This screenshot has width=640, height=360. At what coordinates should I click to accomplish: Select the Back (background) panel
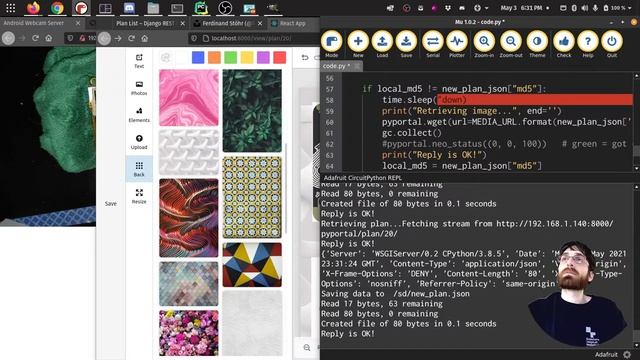coord(139,169)
